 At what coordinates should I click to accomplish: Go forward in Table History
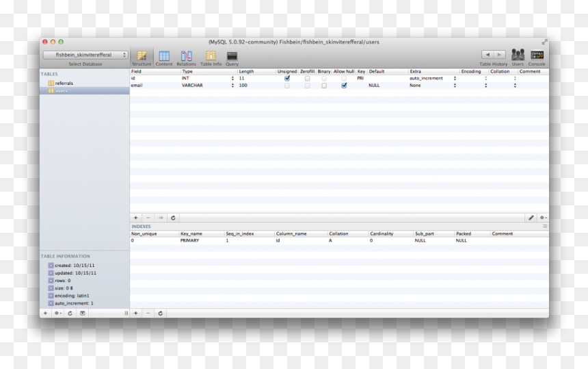[x=500, y=55]
